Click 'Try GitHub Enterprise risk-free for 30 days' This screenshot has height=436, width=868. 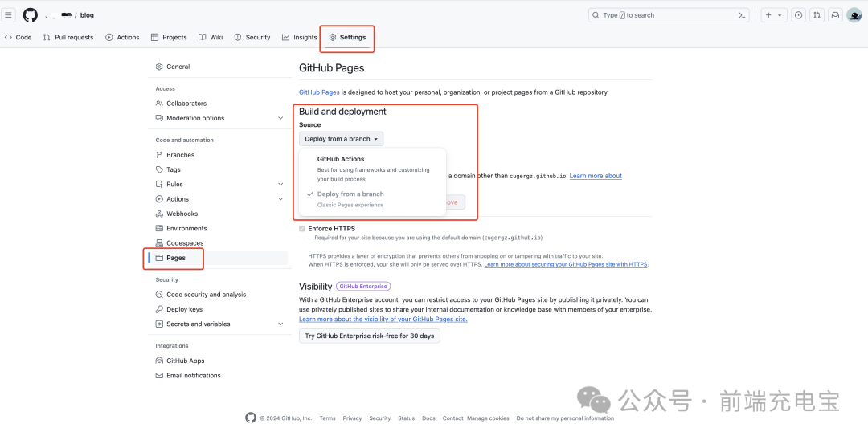click(369, 336)
